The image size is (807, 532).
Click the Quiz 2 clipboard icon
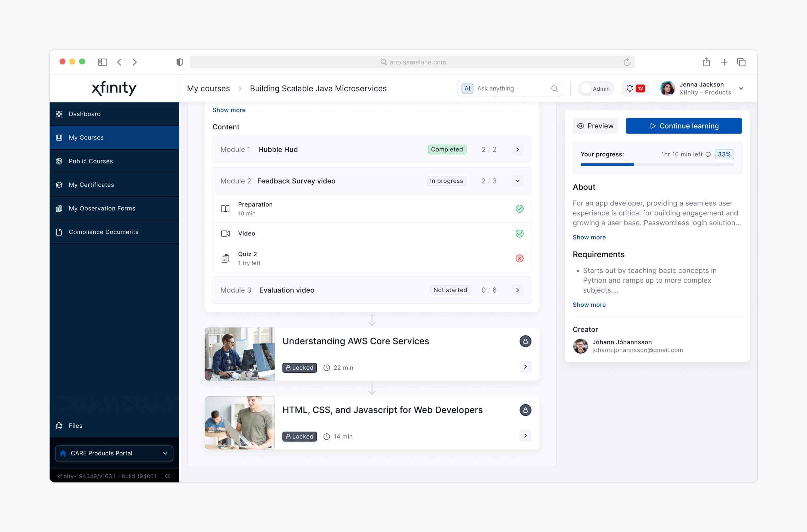(x=225, y=259)
